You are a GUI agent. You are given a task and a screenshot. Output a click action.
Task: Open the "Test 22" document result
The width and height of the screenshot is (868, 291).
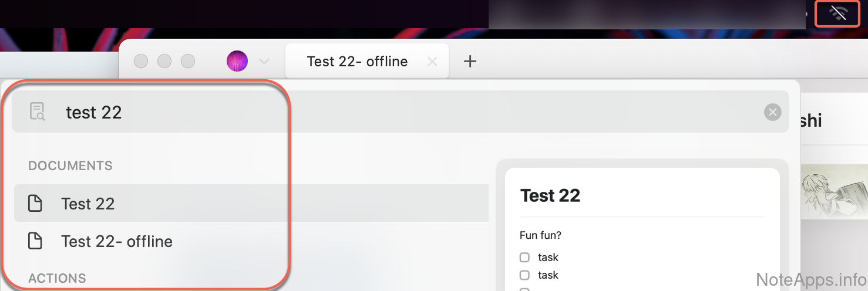[88, 204]
